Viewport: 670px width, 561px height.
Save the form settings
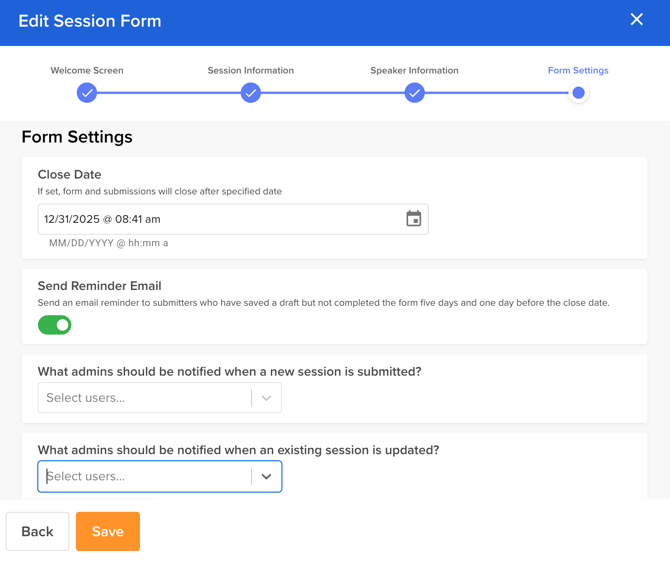108,532
